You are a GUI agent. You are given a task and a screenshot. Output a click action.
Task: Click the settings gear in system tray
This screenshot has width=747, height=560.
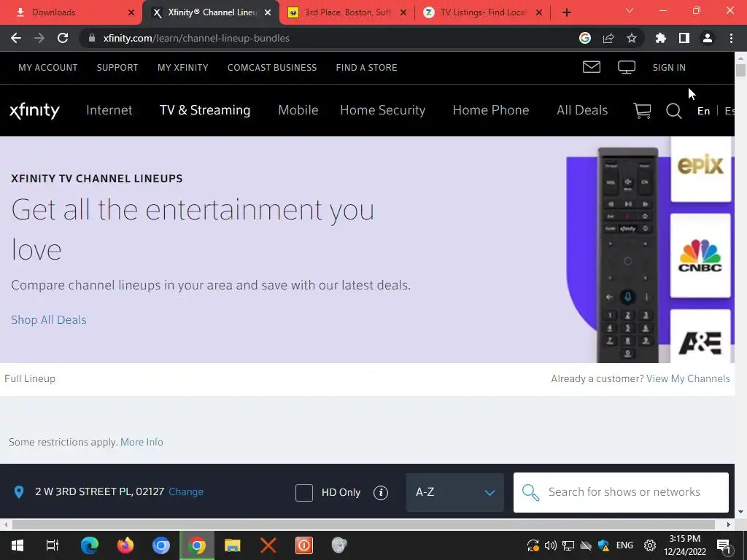650,545
